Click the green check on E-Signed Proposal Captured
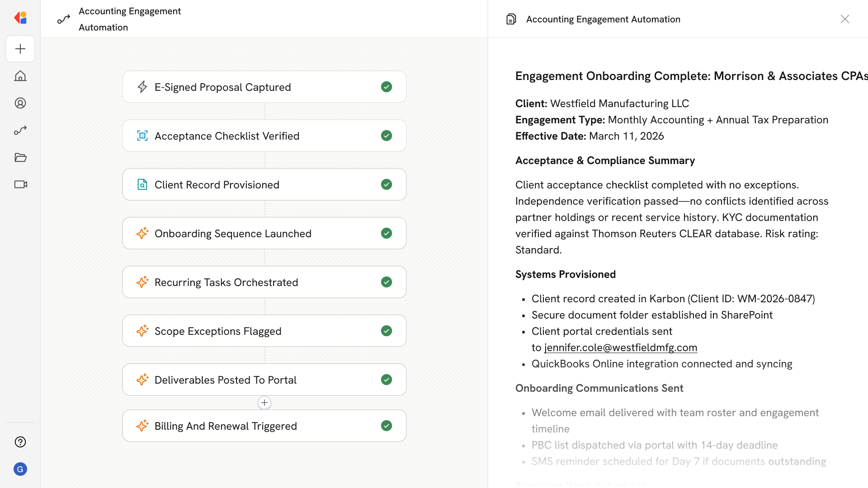The image size is (868, 488). [x=387, y=87]
